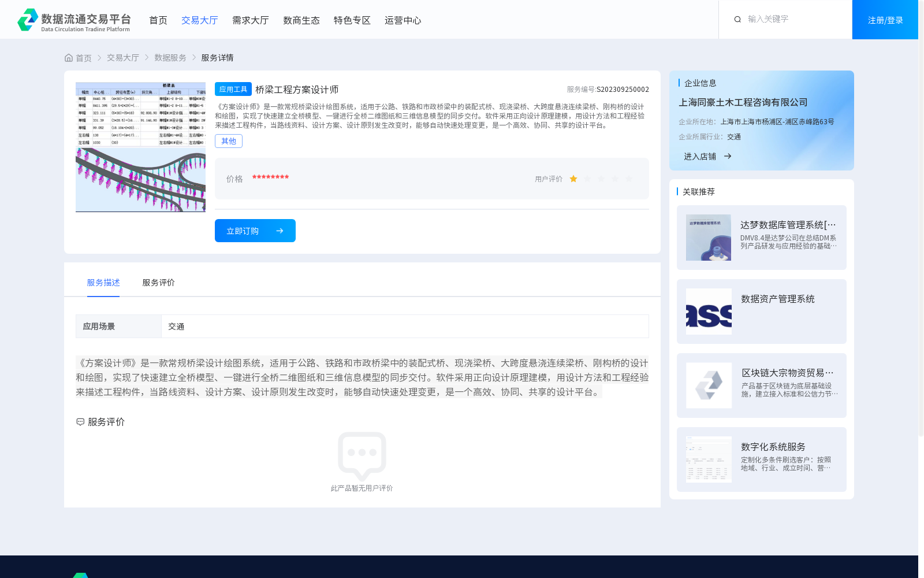924x578 pixels.
Task: Open 特色专区 in top navigation
Action: pyautogui.click(x=352, y=20)
